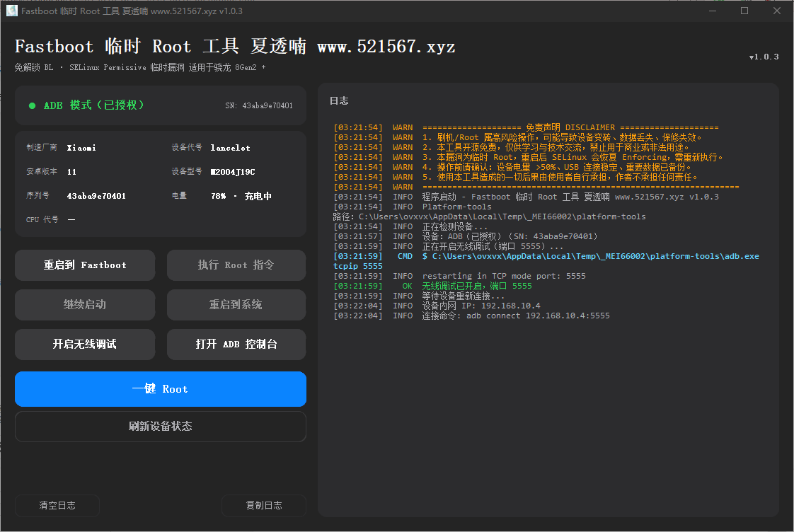Click the serial number 43aba9e70401 in device info
This screenshot has height=532, width=794.
pos(96,196)
